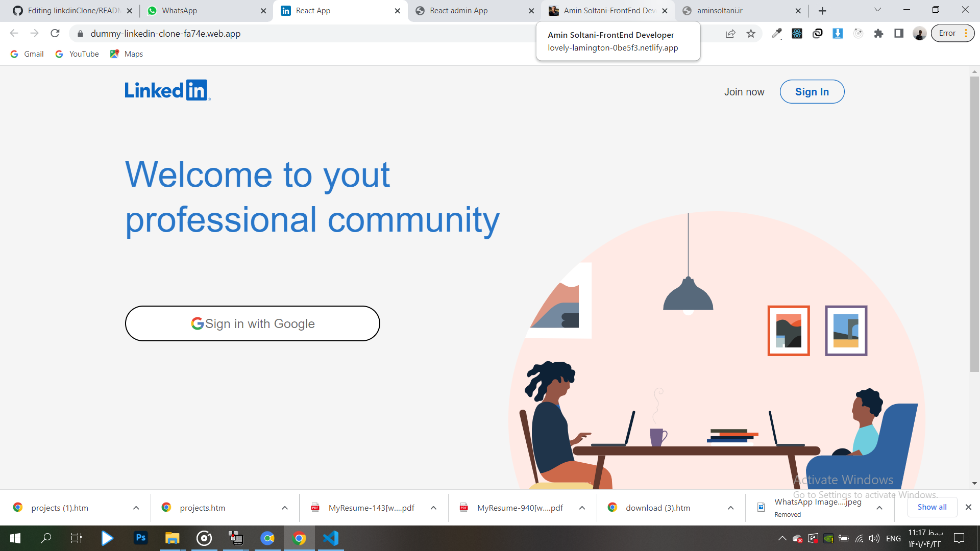980x551 pixels.
Task: Open Visual Studio Code from taskbar
Action: pos(331,538)
